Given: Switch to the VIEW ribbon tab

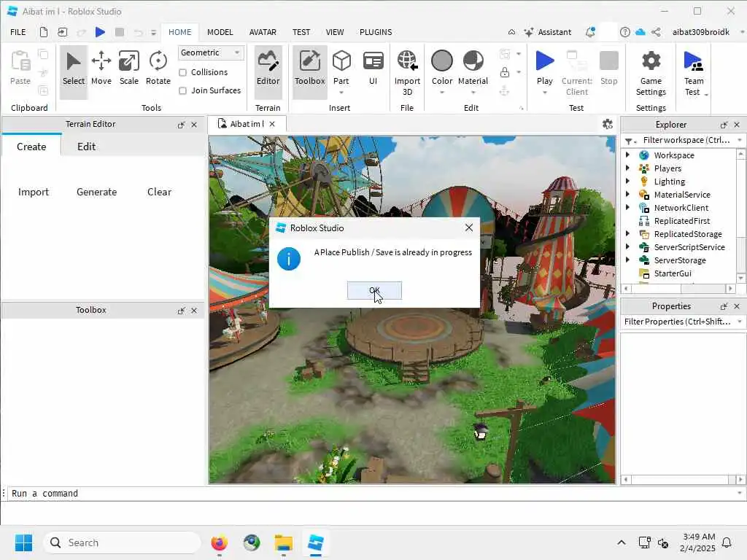Looking at the screenshot, I should pos(334,32).
